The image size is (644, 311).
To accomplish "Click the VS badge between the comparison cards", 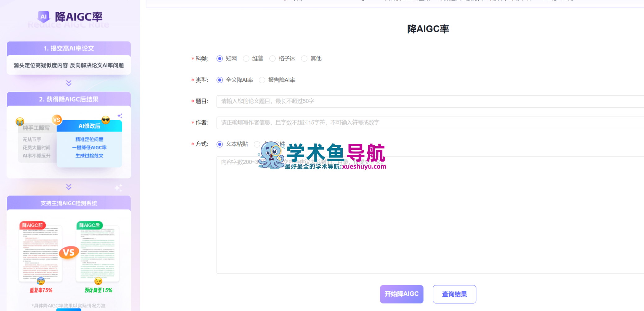I will (x=57, y=119).
